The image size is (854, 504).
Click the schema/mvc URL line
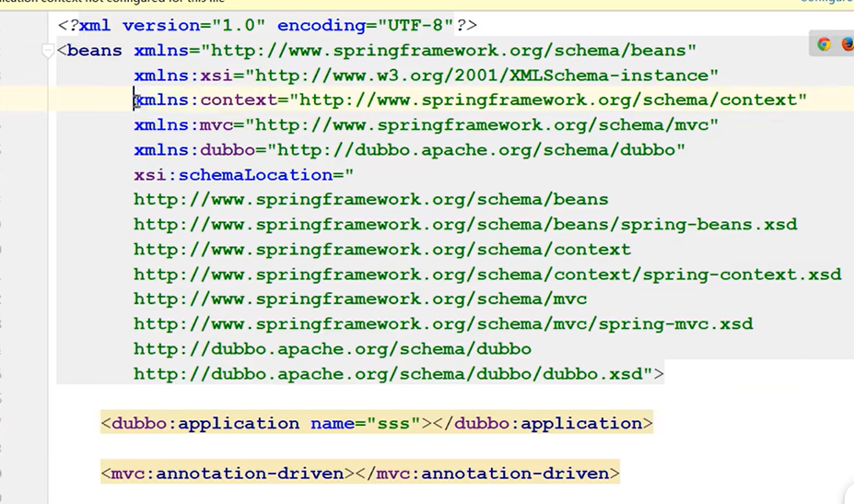(360, 299)
